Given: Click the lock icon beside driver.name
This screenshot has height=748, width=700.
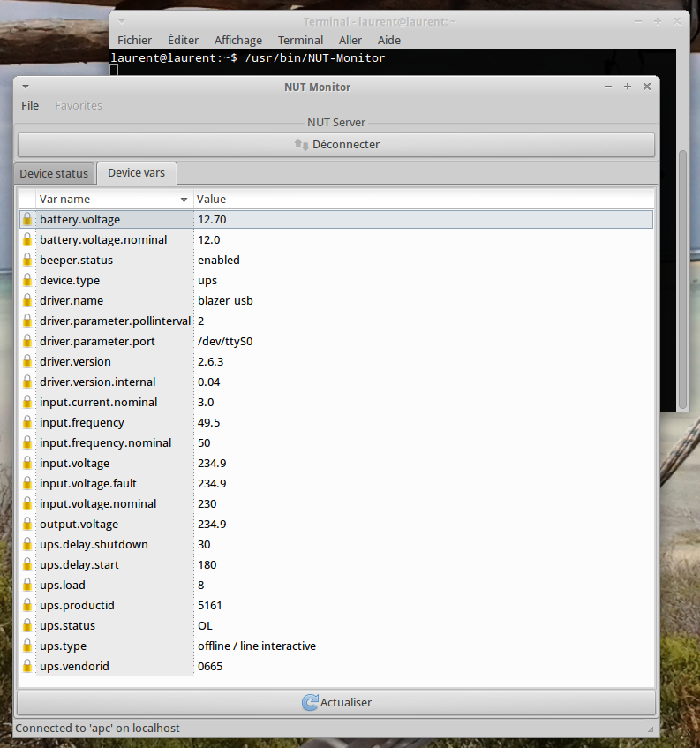Looking at the screenshot, I should tap(27, 300).
